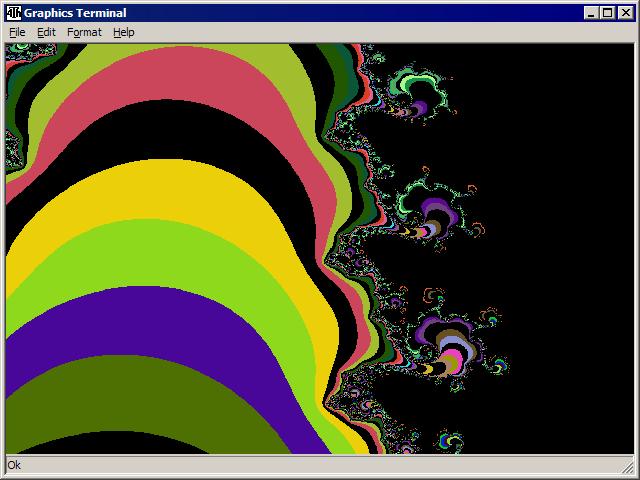Click the green spiral at upper right
The height and width of the screenshot is (480, 640).
415,90
